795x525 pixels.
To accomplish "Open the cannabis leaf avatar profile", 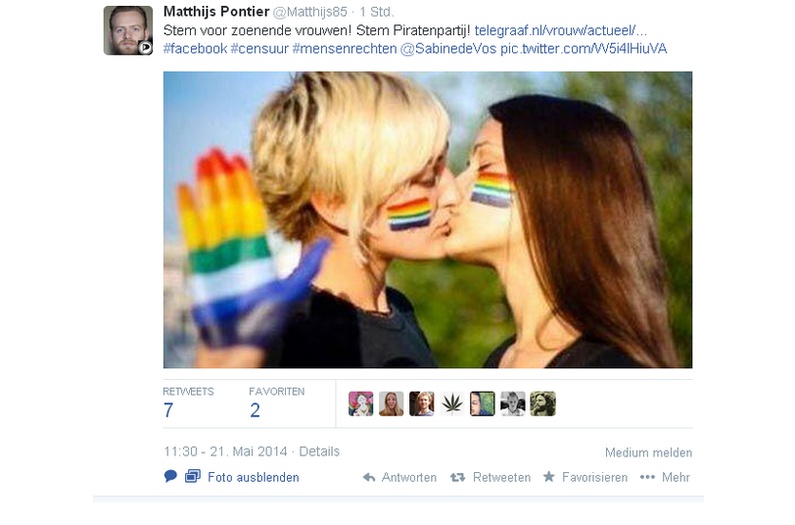I will 452,404.
